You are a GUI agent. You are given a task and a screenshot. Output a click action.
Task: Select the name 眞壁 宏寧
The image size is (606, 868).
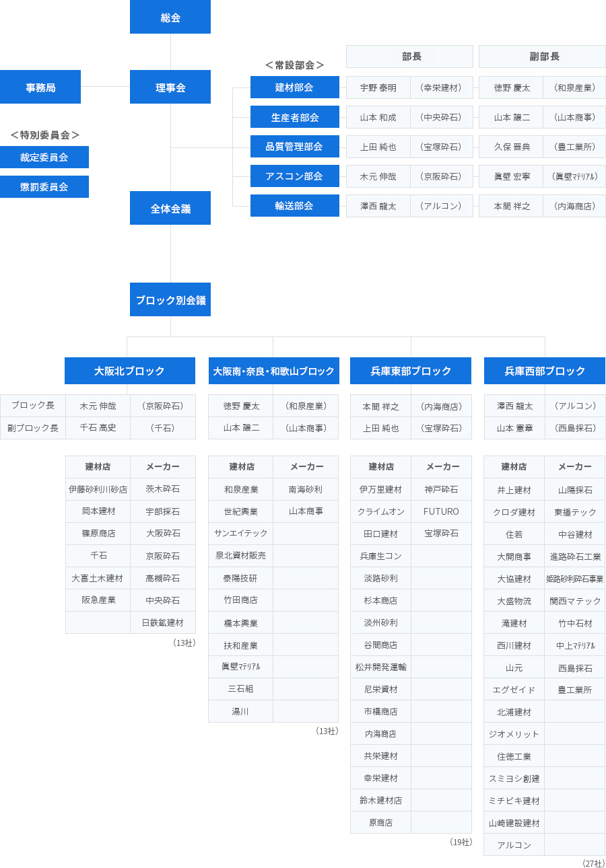[x=511, y=176]
